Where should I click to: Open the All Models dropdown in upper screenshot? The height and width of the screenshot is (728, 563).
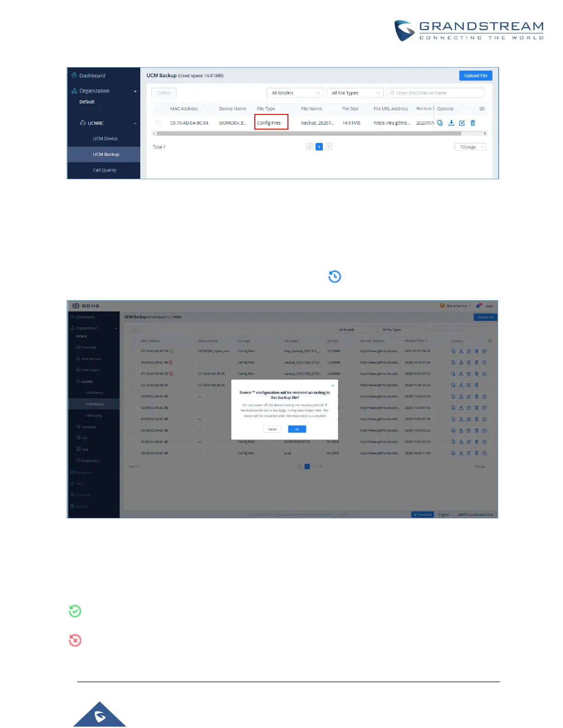pos(295,93)
